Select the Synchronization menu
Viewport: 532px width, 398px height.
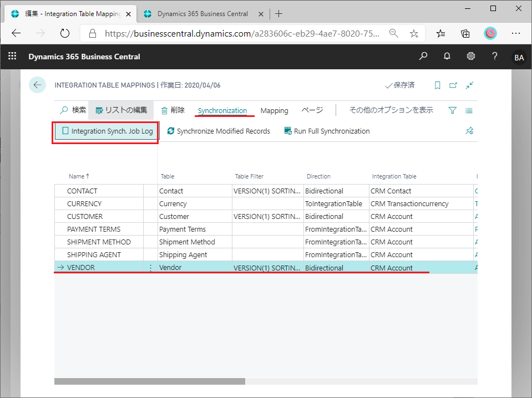[x=222, y=110]
